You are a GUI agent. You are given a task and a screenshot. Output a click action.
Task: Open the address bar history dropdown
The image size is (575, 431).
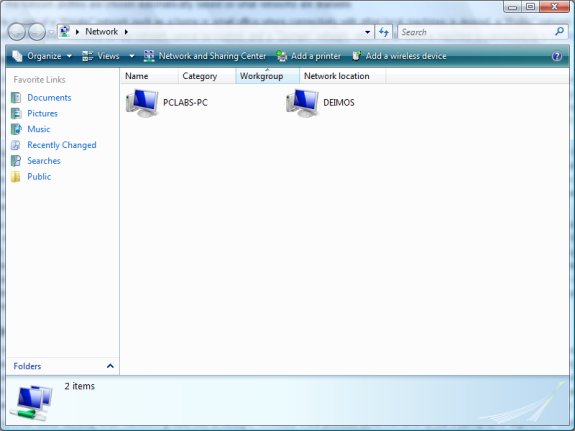pos(367,32)
